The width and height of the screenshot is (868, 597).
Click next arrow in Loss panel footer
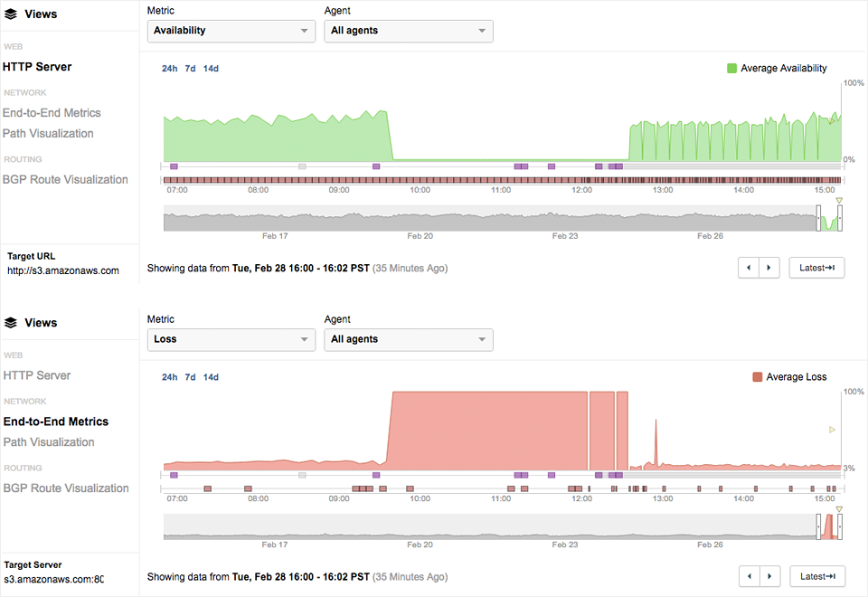769,576
